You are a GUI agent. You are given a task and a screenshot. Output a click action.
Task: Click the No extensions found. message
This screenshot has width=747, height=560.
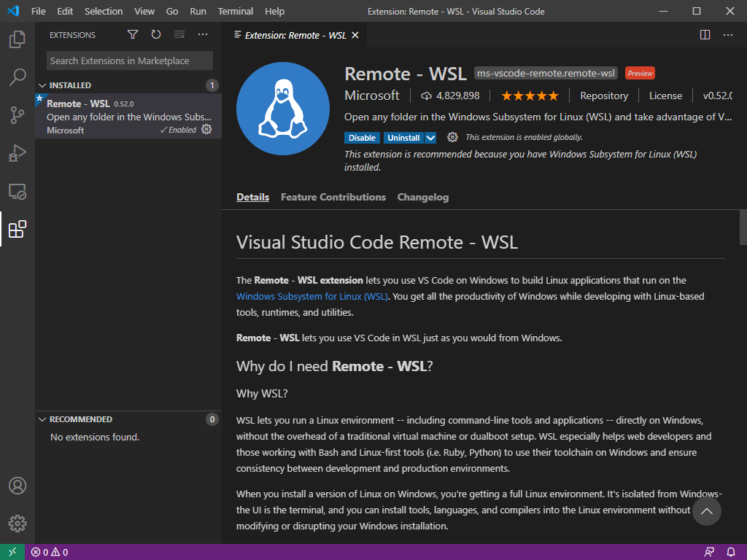pyautogui.click(x=95, y=437)
